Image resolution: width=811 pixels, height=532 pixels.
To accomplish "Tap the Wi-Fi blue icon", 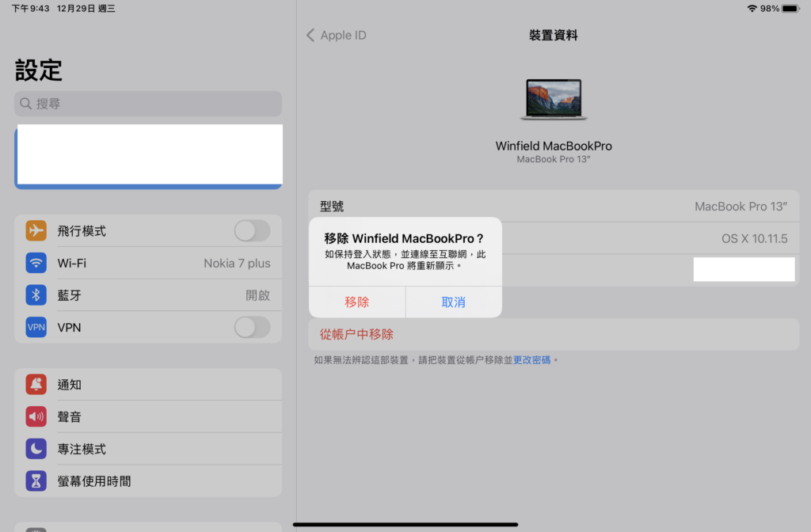I will click(36, 263).
